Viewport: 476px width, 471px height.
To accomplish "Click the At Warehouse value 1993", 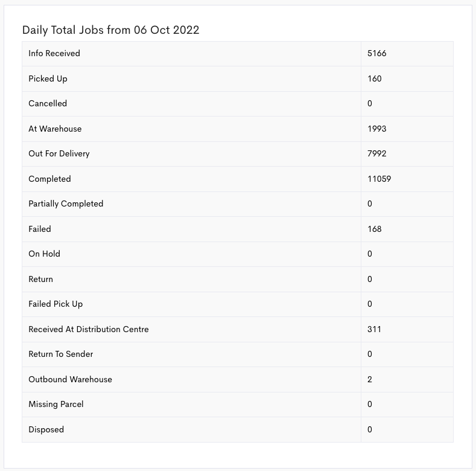I will (x=377, y=129).
